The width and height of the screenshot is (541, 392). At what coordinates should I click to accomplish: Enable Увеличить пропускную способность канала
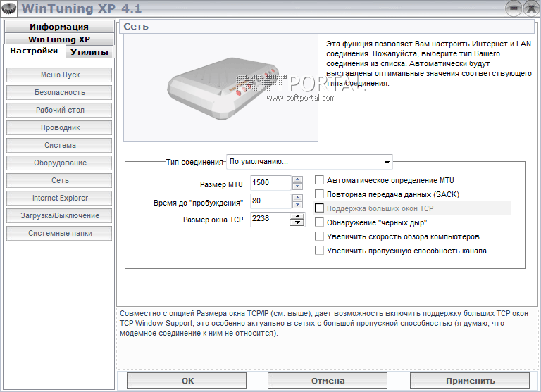(x=320, y=251)
